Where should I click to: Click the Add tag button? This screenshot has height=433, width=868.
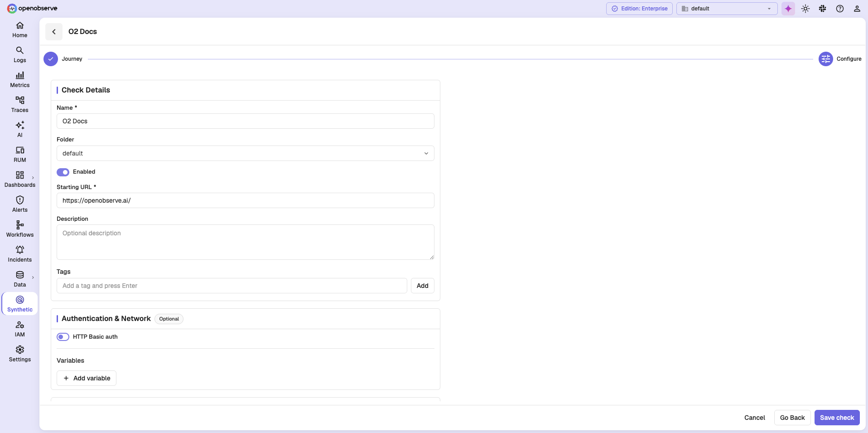(x=423, y=286)
